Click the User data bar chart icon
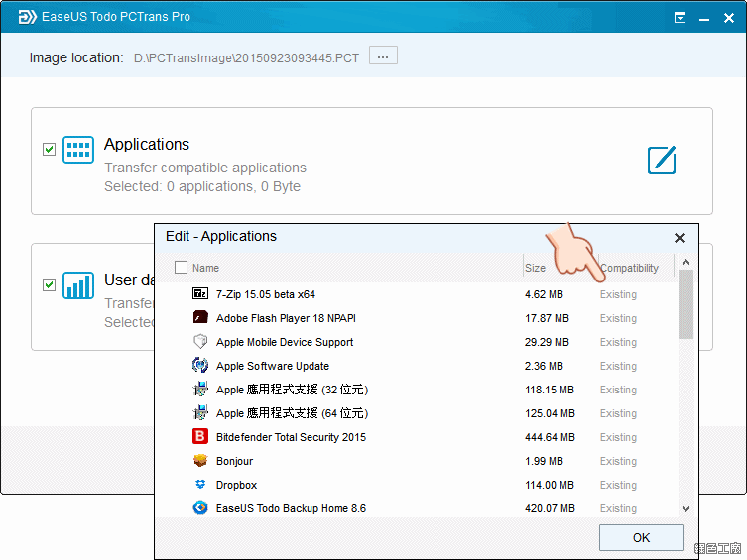Image resolution: width=747 pixels, height=560 pixels. pyautogui.click(x=78, y=285)
